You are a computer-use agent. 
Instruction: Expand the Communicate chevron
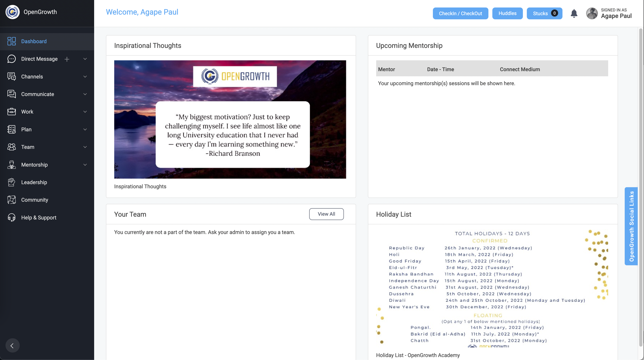coord(85,94)
